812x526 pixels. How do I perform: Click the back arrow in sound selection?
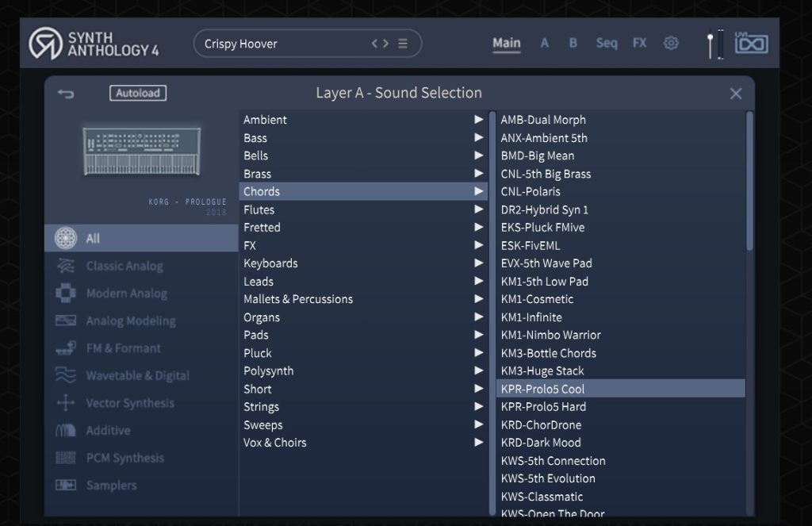66,94
